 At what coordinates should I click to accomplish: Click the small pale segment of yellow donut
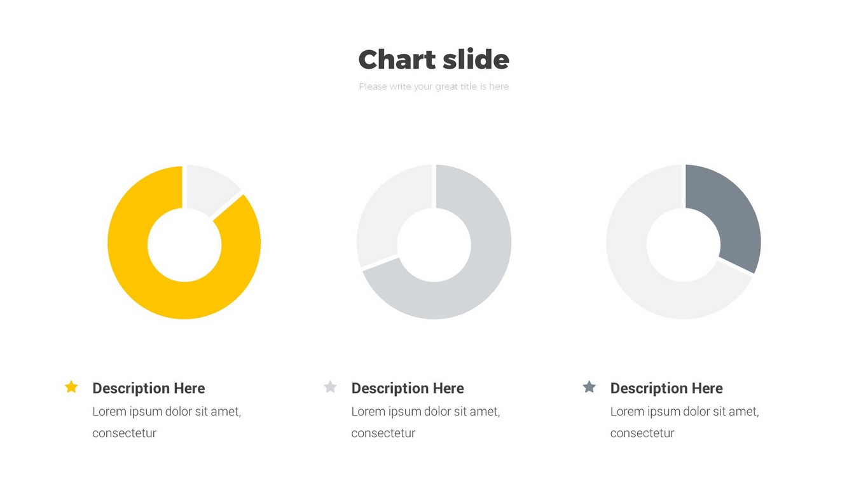[207, 187]
